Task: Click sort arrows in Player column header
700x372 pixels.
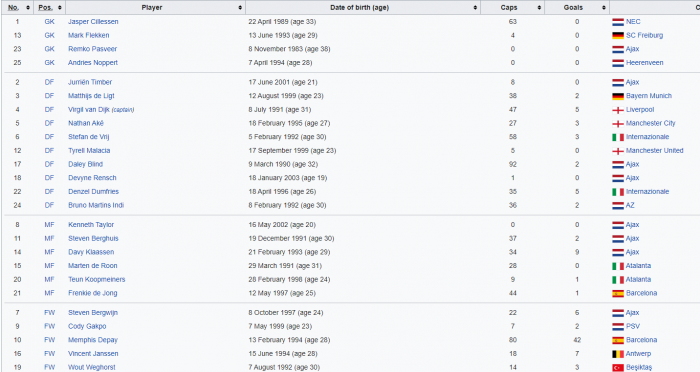Action: pyautogui.click(x=240, y=8)
